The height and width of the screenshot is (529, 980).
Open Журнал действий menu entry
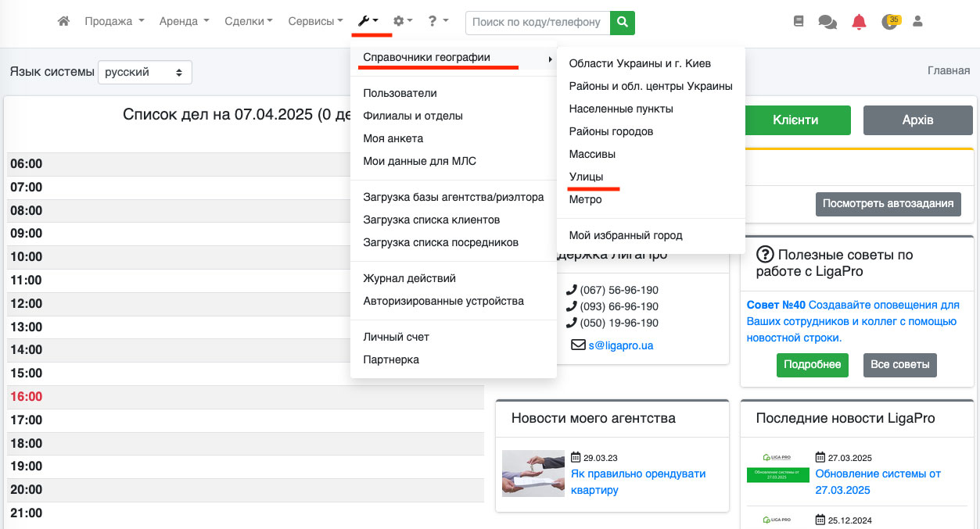[x=409, y=278]
